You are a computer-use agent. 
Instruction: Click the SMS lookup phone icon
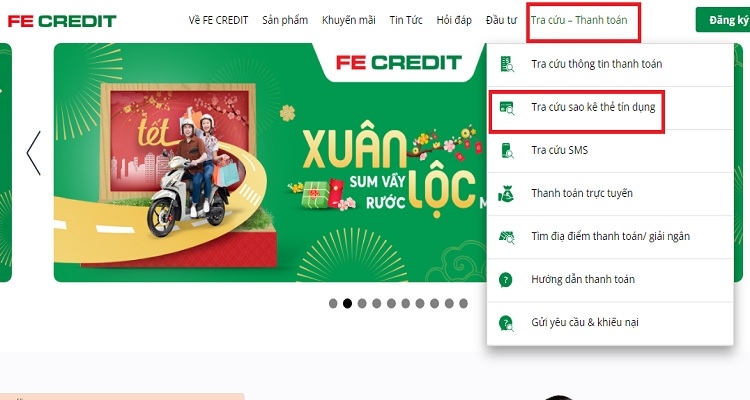pos(507,150)
